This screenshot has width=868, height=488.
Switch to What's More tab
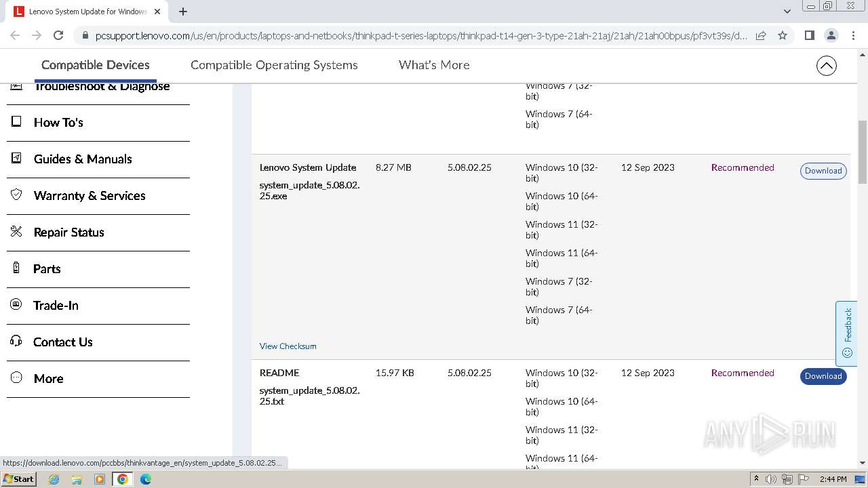434,65
